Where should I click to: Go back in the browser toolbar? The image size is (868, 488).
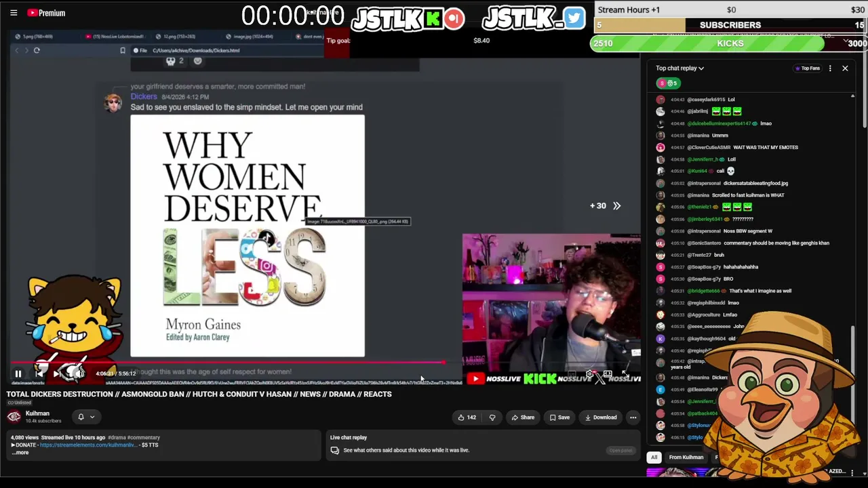click(x=18, y=50)
